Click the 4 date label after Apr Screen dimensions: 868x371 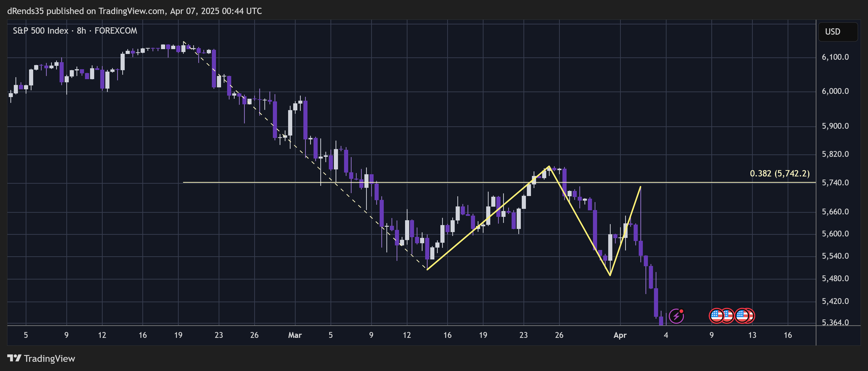666,335
